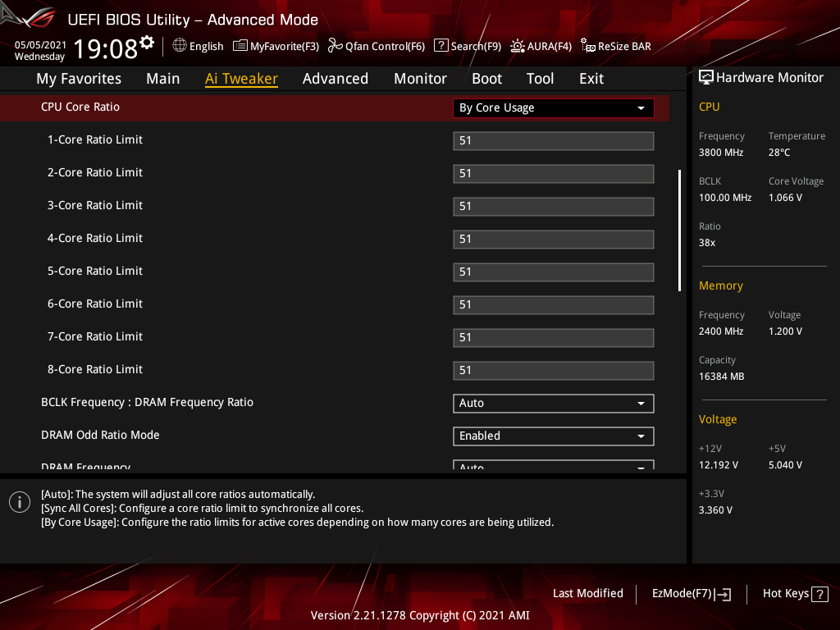840x630 pixels.
Task: Click the Hot Keys question mark icon
Action: tap(819, 594)
